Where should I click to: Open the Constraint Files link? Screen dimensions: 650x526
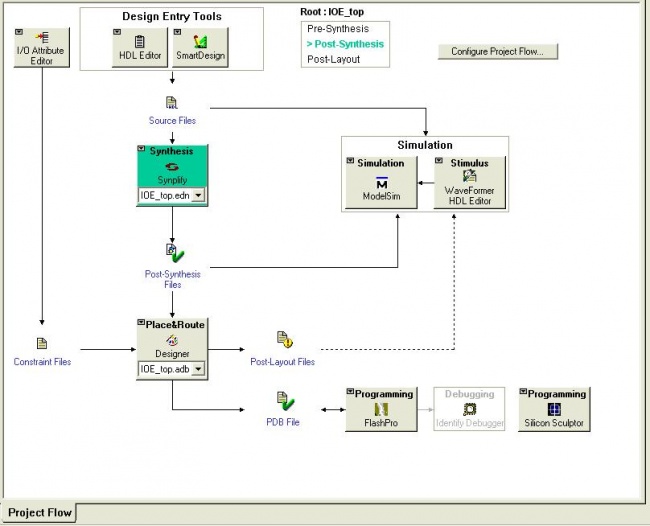click(x=42, y=362)
